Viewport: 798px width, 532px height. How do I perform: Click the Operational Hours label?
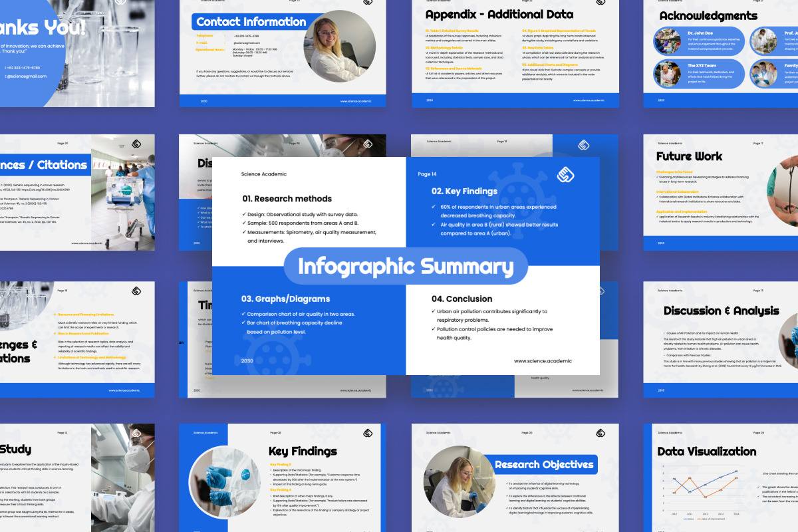(x=210, y=49)
